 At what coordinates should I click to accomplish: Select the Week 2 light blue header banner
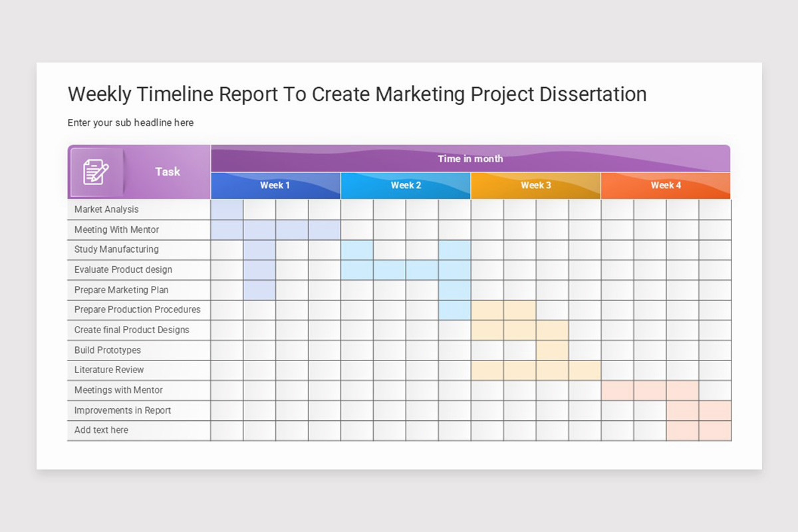click(x=406, y=186)
